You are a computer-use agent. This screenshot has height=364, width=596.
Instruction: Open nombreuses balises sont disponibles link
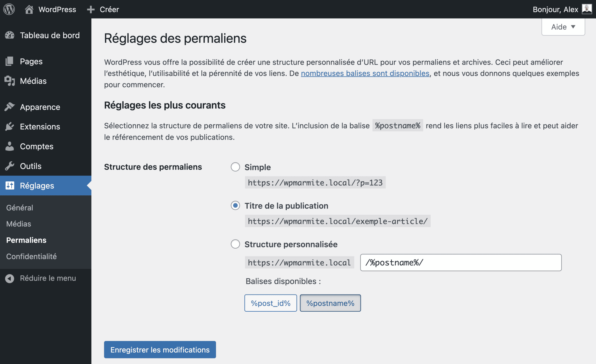tap(365, 73)
